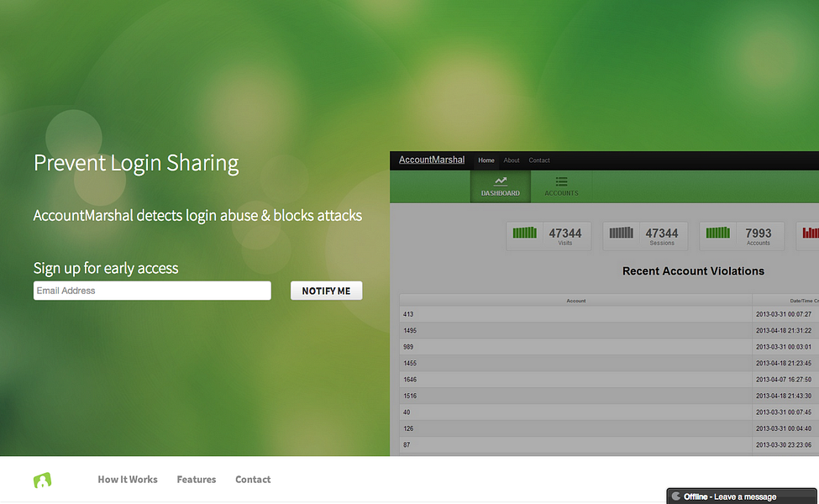The height and width of the screenshot is (504, 819).
Task: Click the Recent Account Violations heading
Action: point(693,271)
